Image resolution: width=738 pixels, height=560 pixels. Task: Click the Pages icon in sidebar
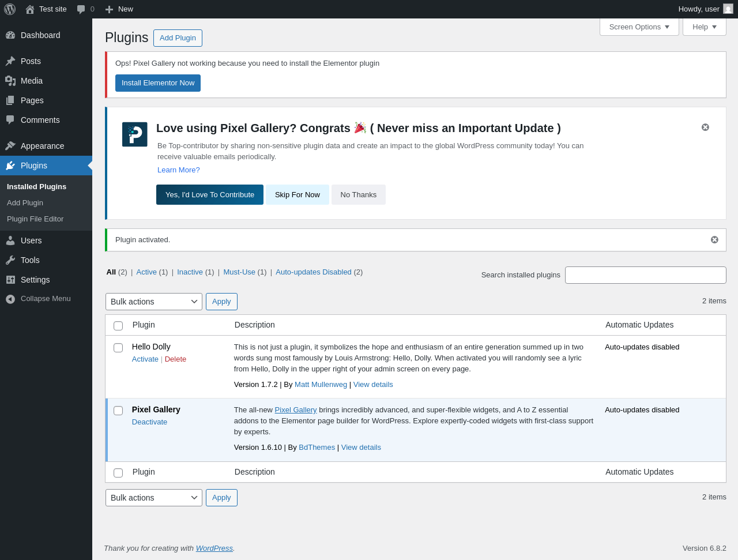[10, 100]
